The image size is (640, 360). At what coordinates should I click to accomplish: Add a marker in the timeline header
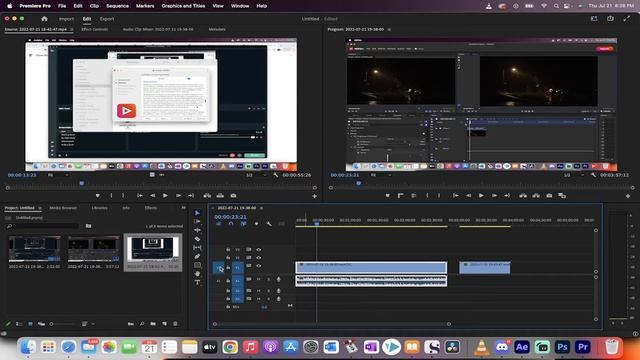tap(256, 224)
